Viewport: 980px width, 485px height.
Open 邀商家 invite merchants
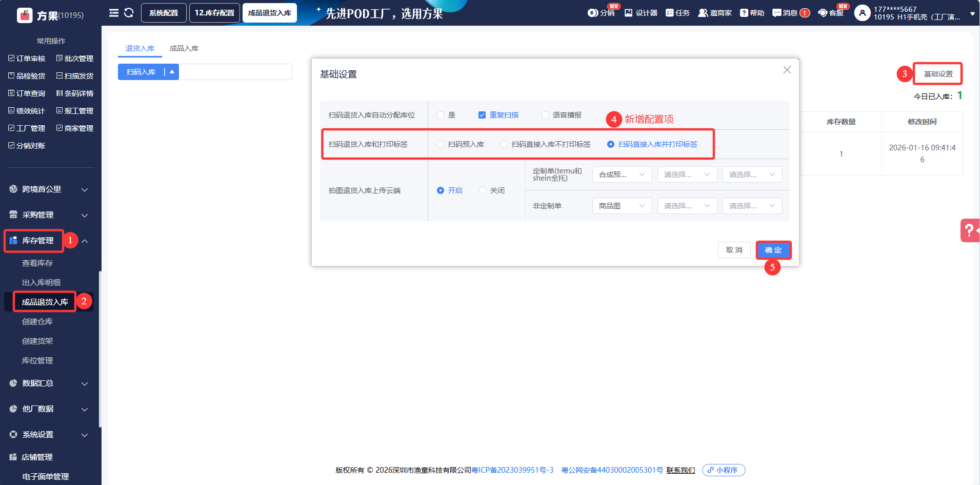click(715, 13)
